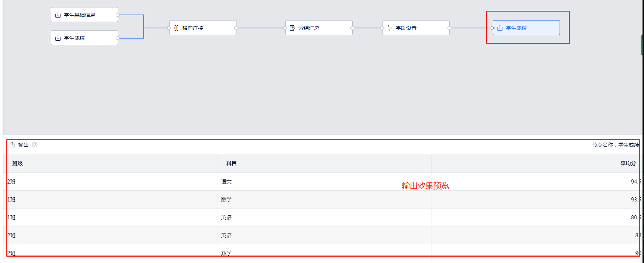The image size is (644, 263).
Task: Select the 科目 column header
Action: click(x=231, y=163)
